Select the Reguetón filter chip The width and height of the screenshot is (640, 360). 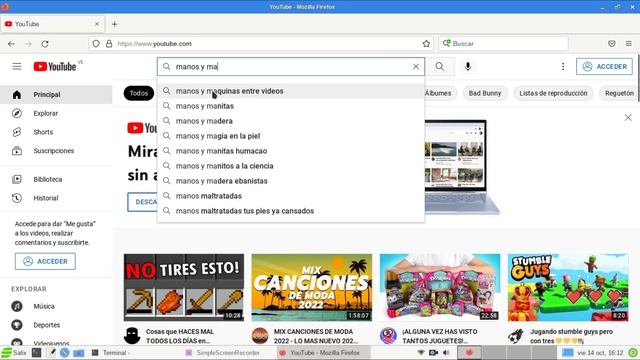619,93
